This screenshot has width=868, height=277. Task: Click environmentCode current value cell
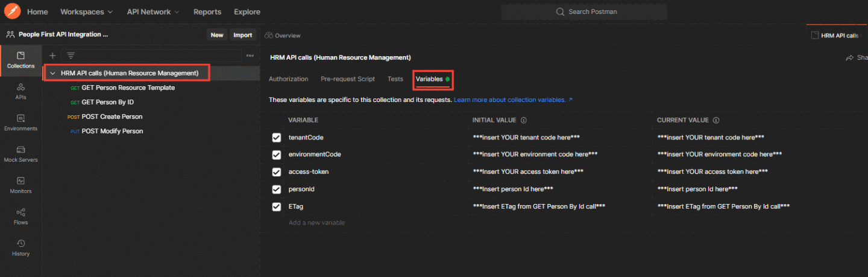pyautogui.click(x=719, y=154)
